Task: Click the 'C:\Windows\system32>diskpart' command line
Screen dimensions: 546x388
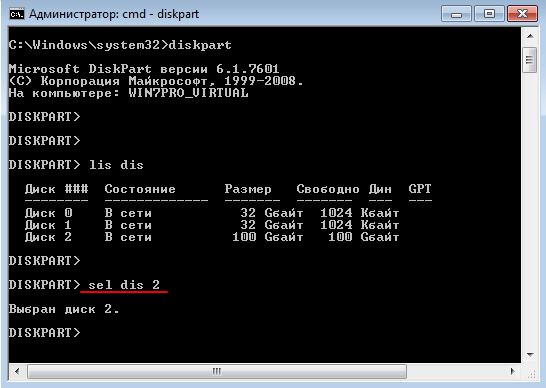Action: coord(120,45)
